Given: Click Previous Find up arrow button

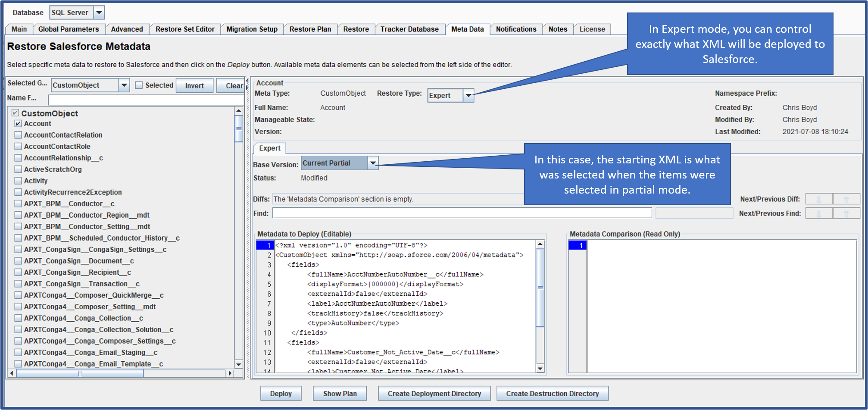Looking at the screenshot, I should [x=846, y=213].
